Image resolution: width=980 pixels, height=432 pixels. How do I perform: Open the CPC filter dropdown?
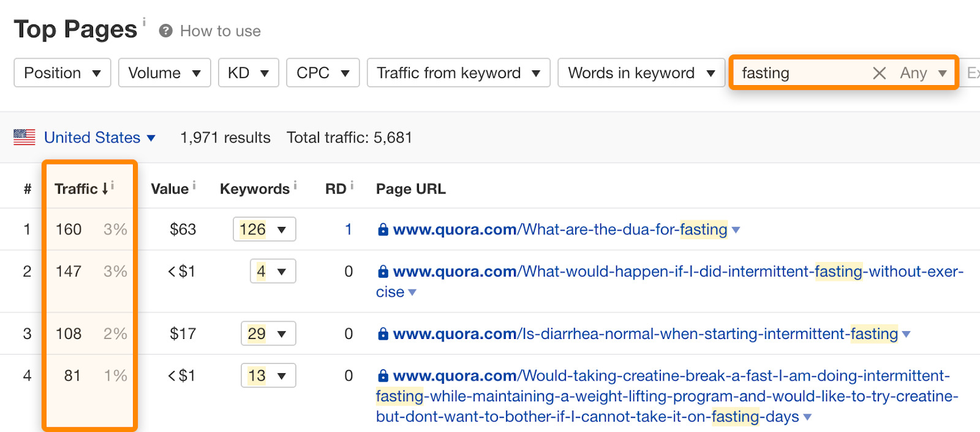tap(322, 73)
